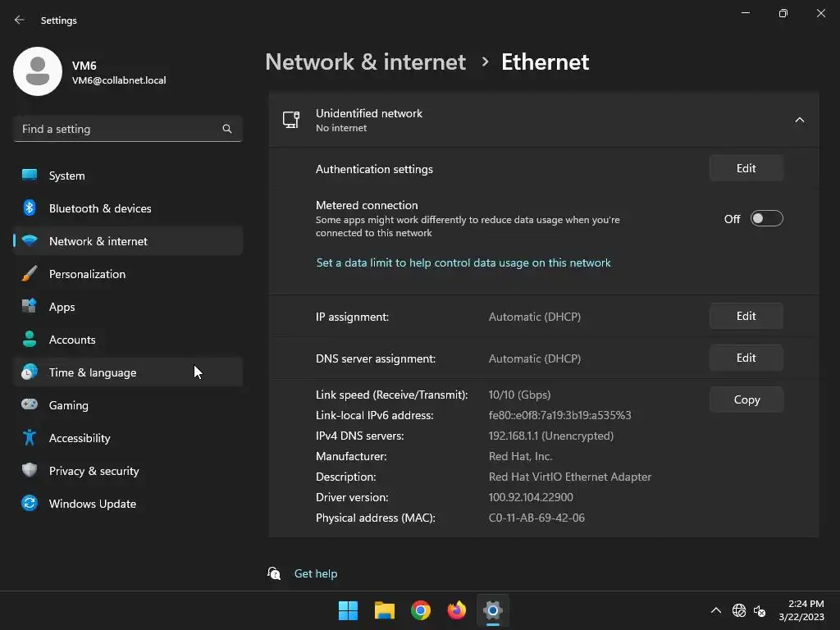This screenshot has height=630, width=840.
Task: Open the System settings page
Action: tap(67, 176)
